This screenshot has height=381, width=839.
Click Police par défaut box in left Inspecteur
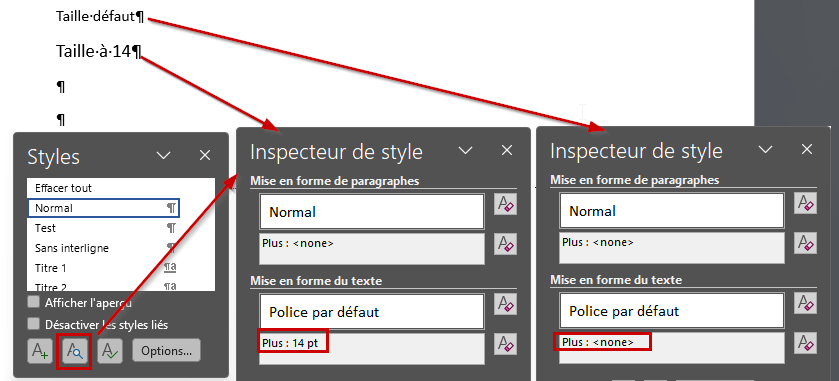pyautogui.click(x=372, y=311)
